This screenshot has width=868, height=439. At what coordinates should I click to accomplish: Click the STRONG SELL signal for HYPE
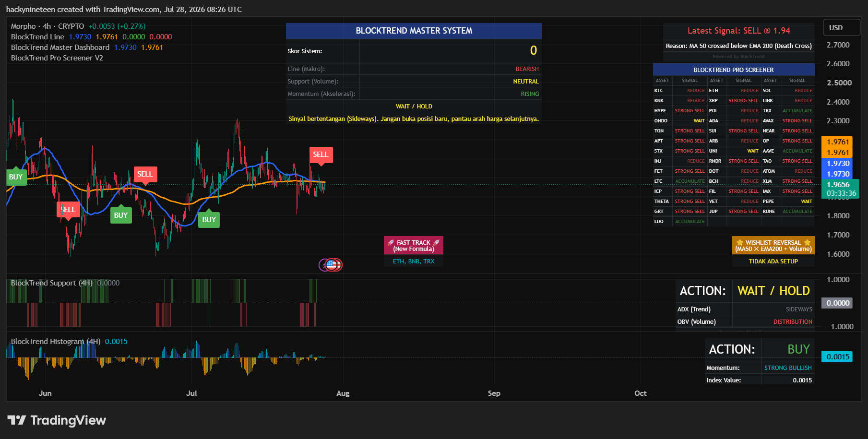[690, 110]
